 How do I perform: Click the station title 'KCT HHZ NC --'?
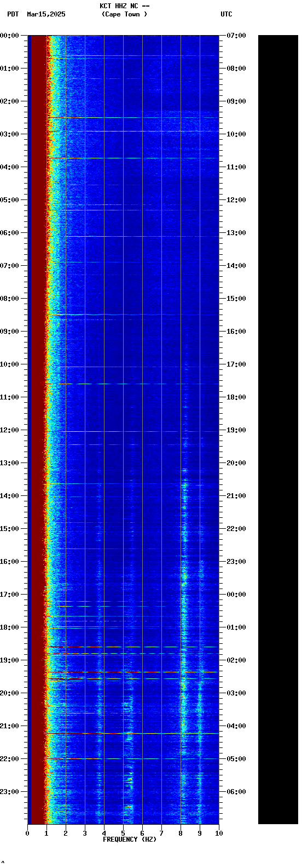coord(124,6)
